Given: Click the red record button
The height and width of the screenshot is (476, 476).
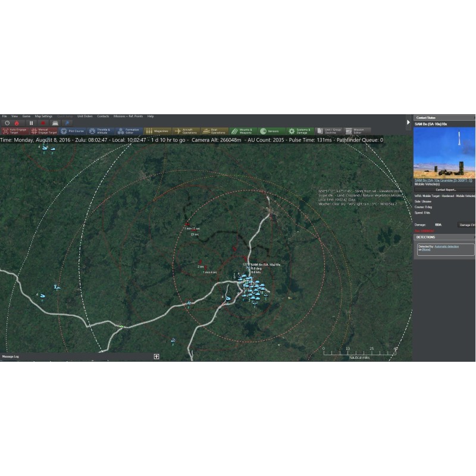Looking at the screenshot, I should [43, 123].
